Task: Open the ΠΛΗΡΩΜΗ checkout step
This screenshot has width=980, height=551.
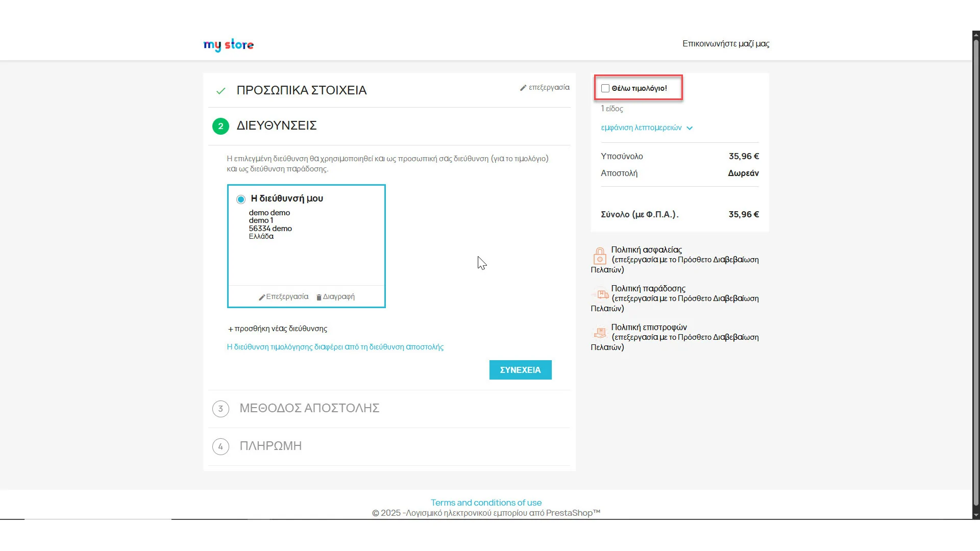Action: click(x=271, y=446)
